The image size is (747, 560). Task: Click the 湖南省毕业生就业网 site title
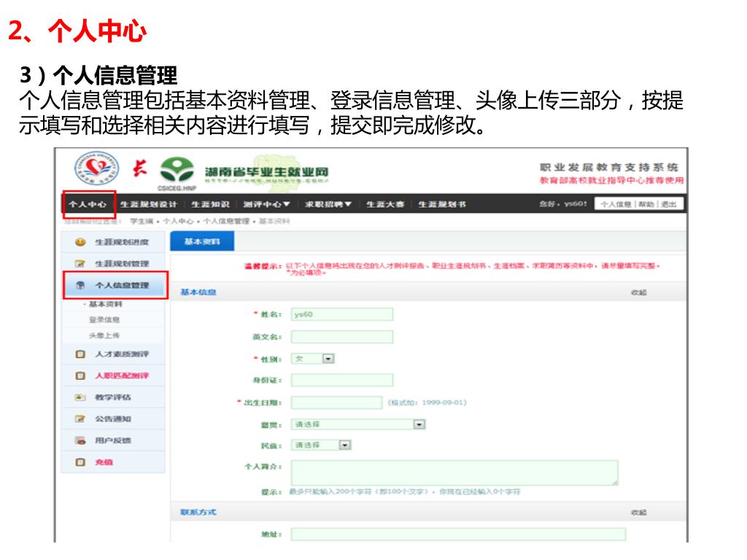point(267,172)
